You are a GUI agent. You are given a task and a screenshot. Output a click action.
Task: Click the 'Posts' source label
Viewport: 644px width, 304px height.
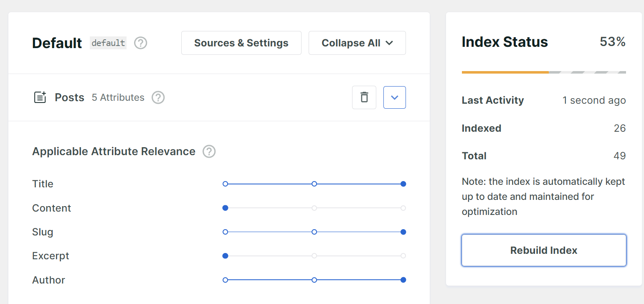click(x=70, y=97)
